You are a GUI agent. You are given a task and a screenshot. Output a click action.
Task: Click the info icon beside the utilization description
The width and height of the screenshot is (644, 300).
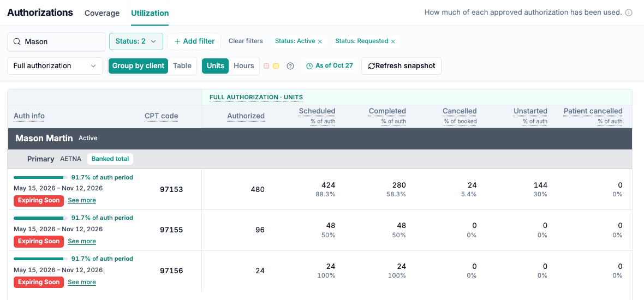pyautogui.click(x=628, y=13)
